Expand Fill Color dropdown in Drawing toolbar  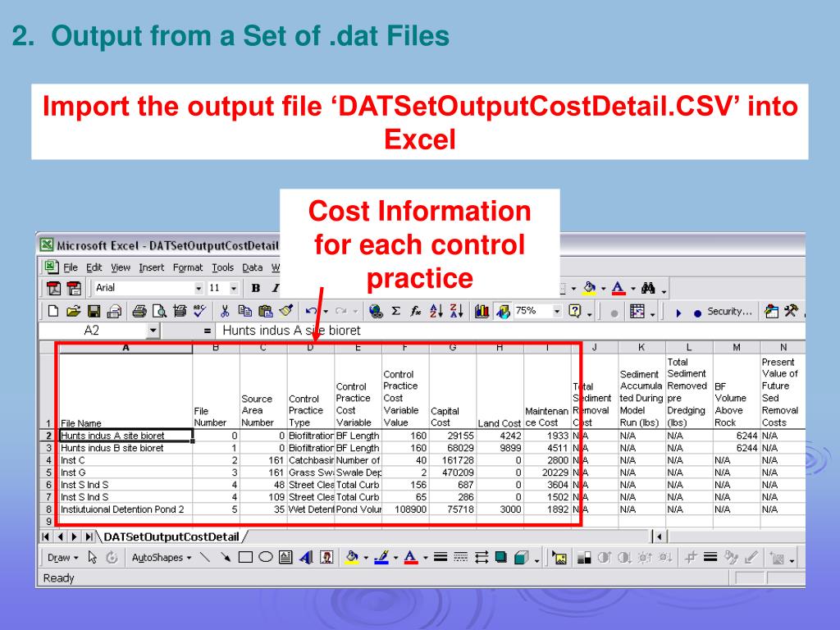coord(366,558)
